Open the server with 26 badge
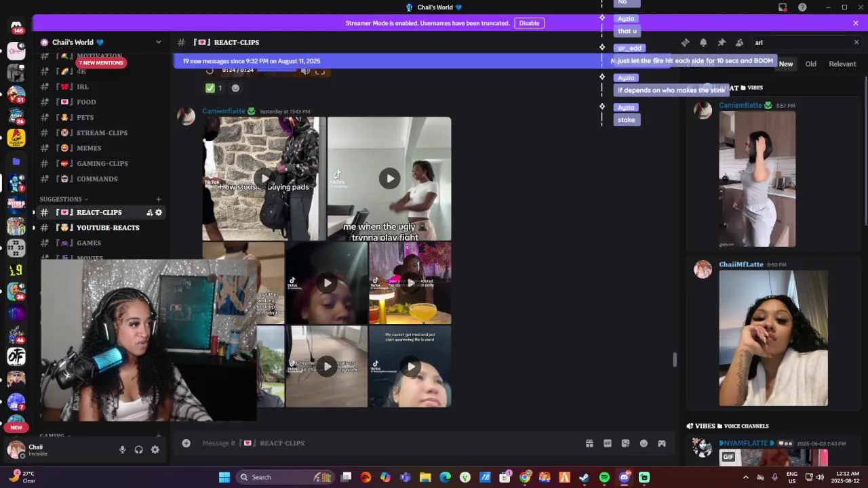 [16, 116]
